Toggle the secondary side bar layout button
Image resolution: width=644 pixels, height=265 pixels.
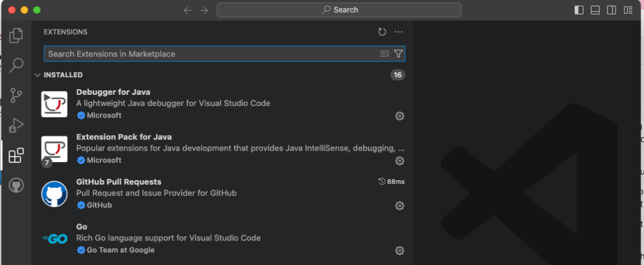point(611,10)
